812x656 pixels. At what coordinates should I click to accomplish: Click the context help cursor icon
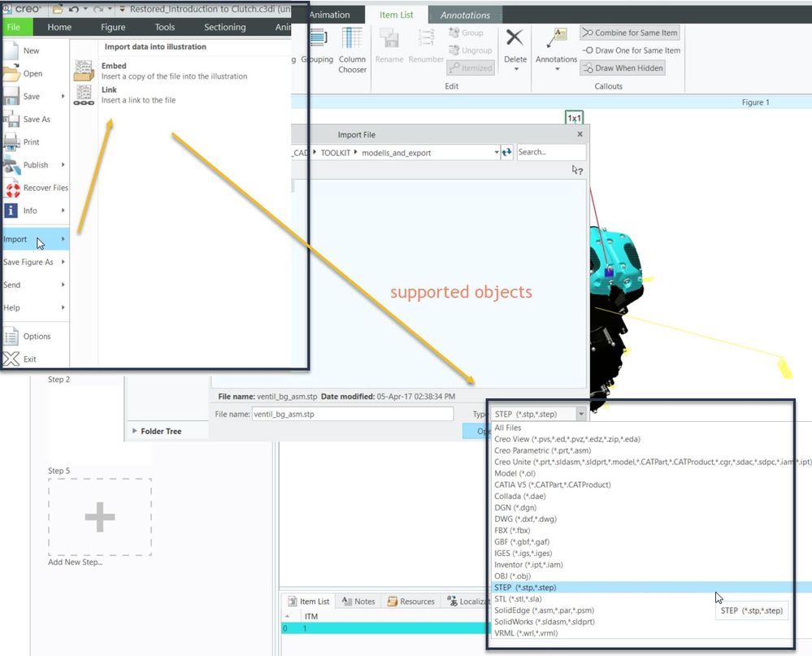pos(577,171)
